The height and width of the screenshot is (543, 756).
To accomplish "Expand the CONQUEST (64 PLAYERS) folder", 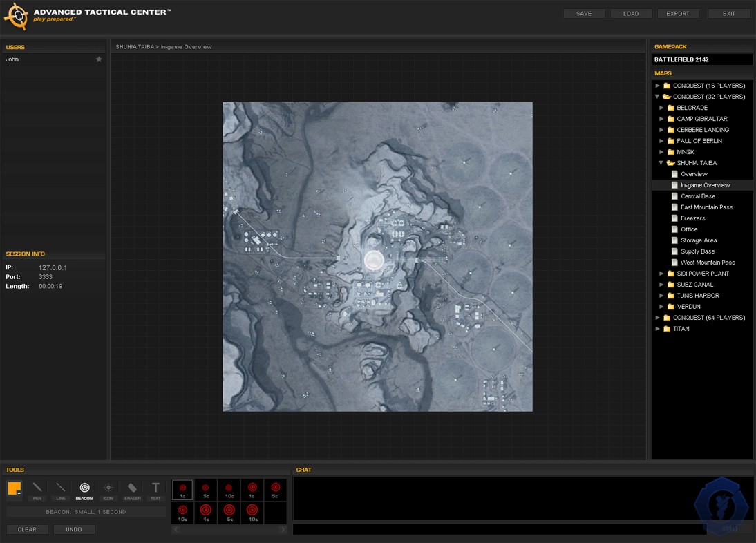I will click(658, 318).
